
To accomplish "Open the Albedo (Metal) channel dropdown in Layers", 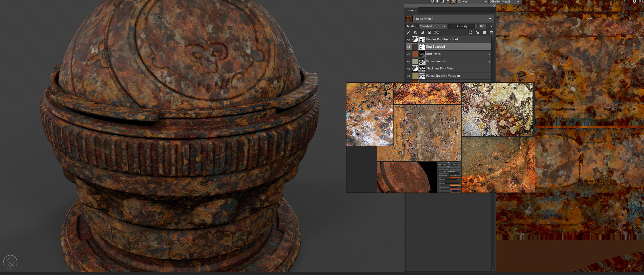I will [450, 19].
